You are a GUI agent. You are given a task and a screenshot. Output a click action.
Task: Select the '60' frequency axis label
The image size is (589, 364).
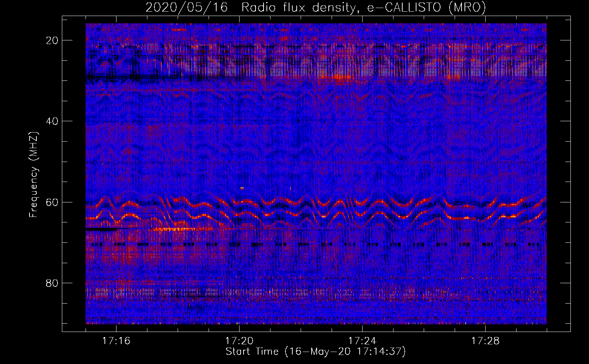tap(52, 202)
